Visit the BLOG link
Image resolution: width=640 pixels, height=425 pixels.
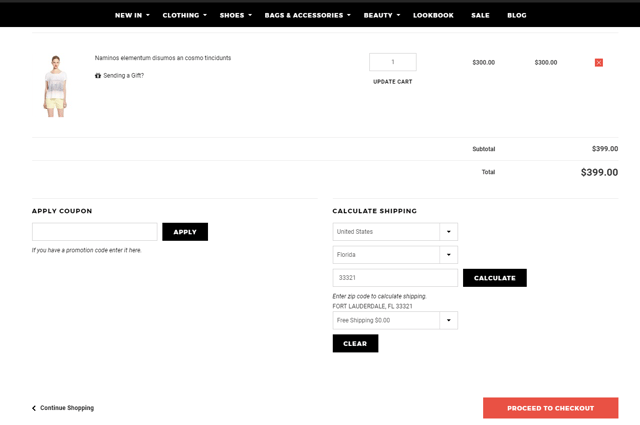coord(517,15)
